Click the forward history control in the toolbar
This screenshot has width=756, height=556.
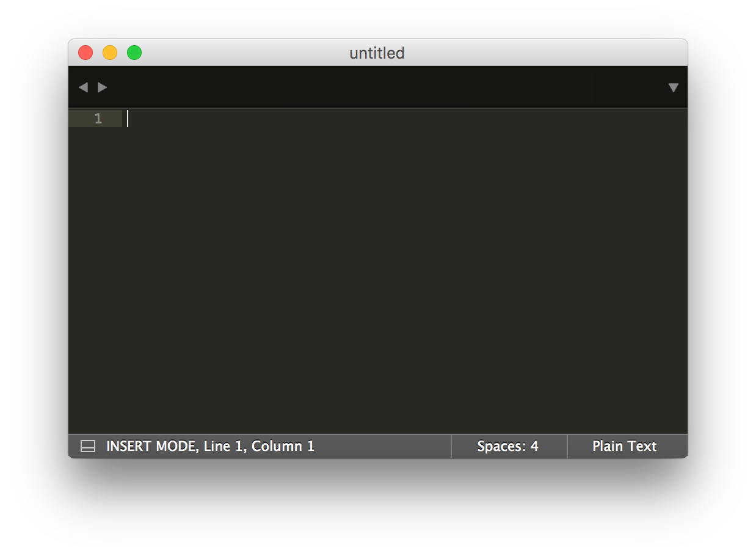[x=102, y=87]
